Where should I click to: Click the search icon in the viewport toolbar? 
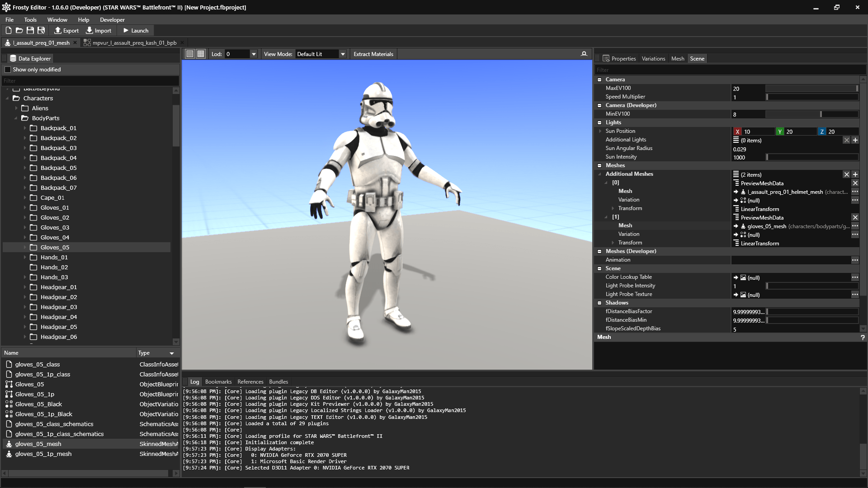[x=584, y=54]
